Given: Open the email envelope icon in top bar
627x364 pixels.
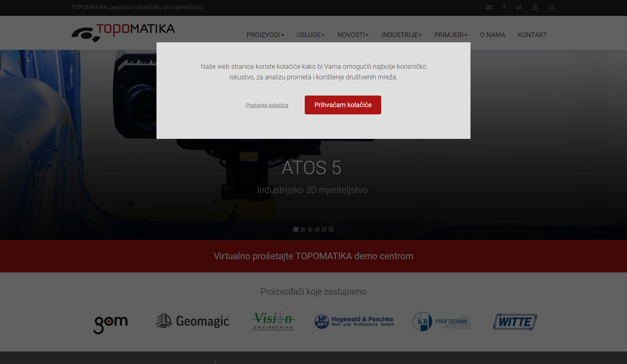Looking at the screenshot, I should [489, 7].
